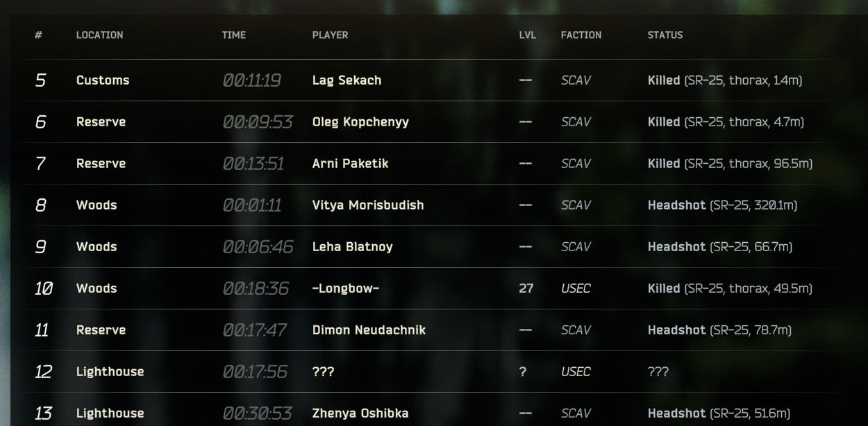The width and height of the screenshot is (868, 426).
Task: Click the 320.1m Headshot status text
Action: 722,205
